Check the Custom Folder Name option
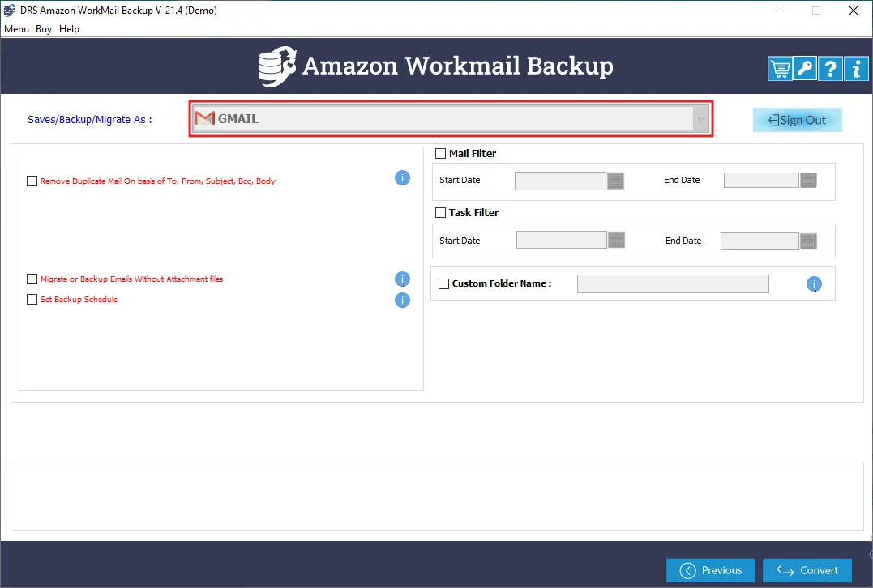The height and width of the screenshot is (588, 873). point(443,283)
